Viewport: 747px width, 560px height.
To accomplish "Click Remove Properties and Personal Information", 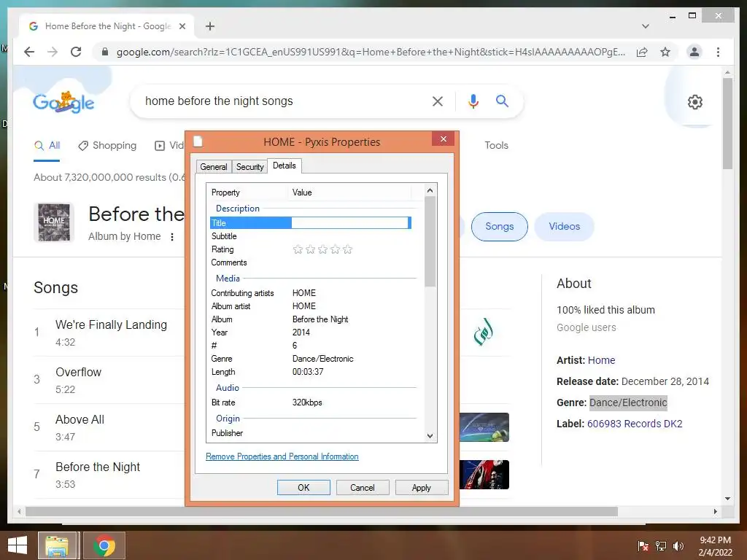I will (282, 456).
